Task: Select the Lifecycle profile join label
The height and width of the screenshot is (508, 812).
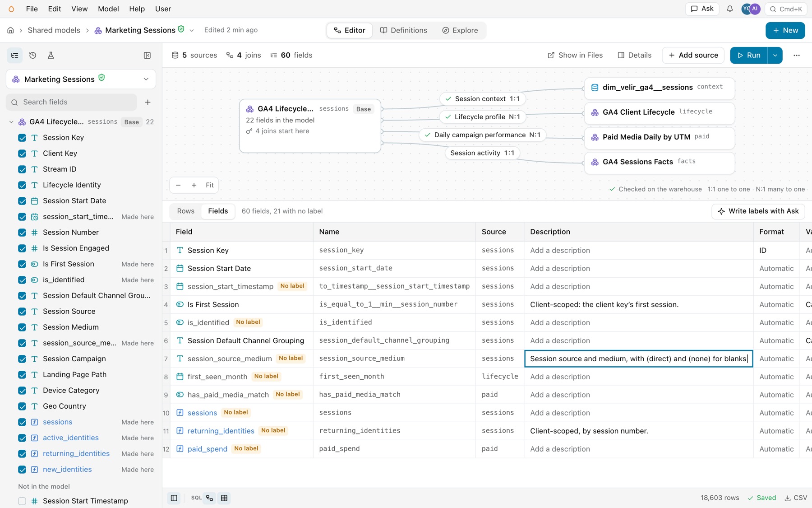Action: [x=483, y=117]
